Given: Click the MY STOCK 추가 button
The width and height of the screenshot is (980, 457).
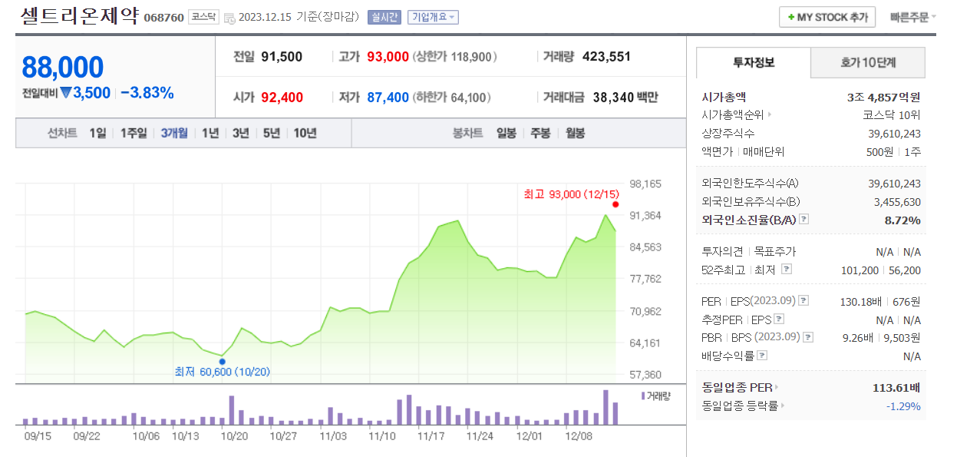Looking at the screenshot, I should point(828,17).
